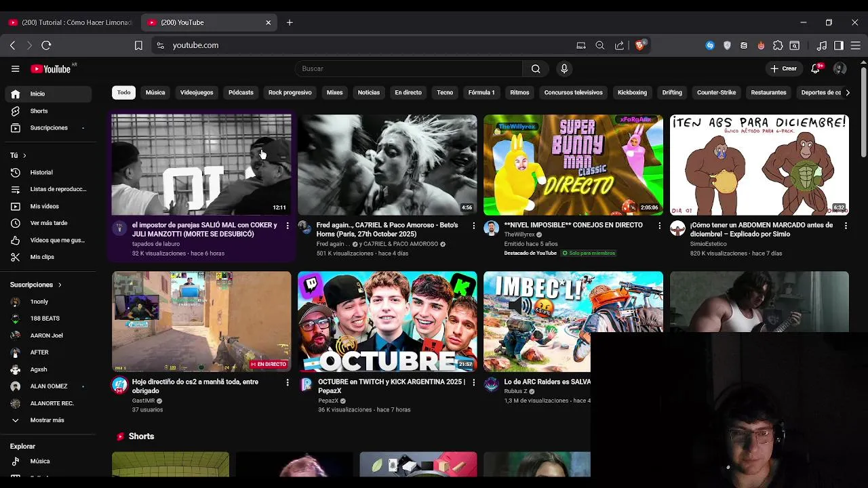868x488 pixels.
Task: Select the Counter-Strike chip
Action: (716, 92)
